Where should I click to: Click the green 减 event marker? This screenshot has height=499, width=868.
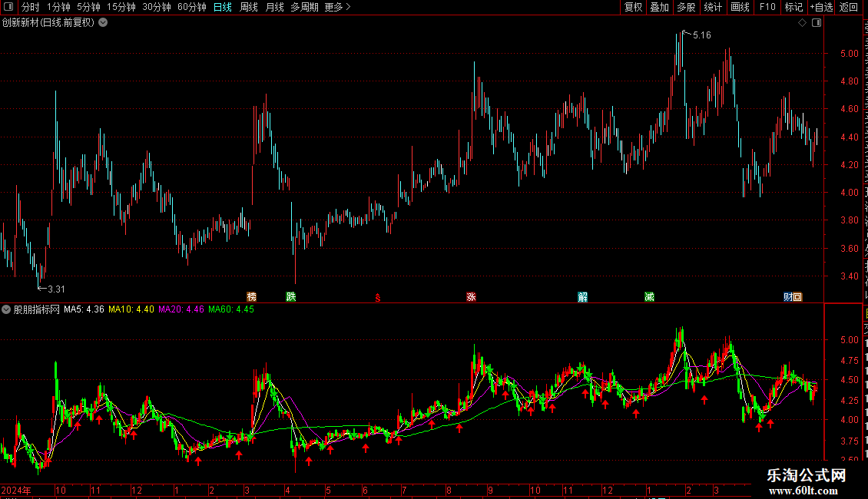[649, 297]
